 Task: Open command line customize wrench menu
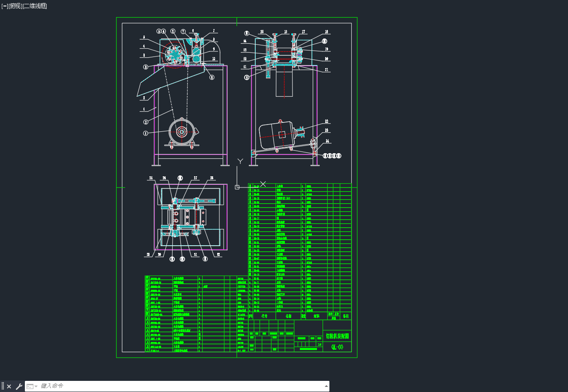(19, 386)
